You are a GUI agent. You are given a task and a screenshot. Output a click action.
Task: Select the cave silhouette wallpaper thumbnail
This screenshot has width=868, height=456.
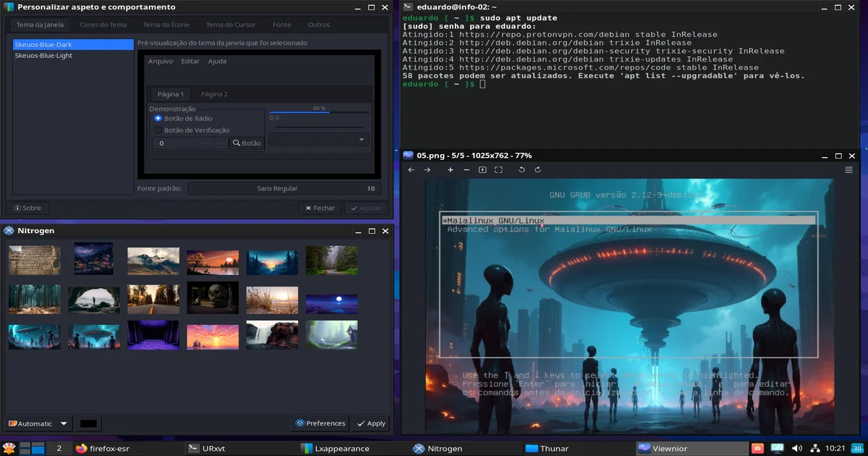[x=94, y=300]
